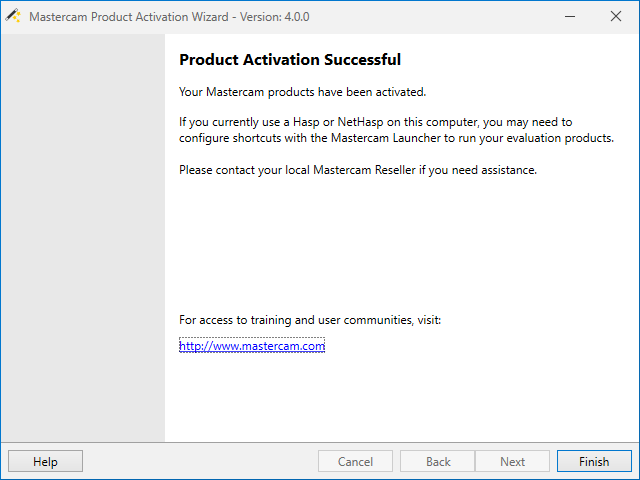Click the Mastercam wizard icon in title bar

tap(13, 16)
